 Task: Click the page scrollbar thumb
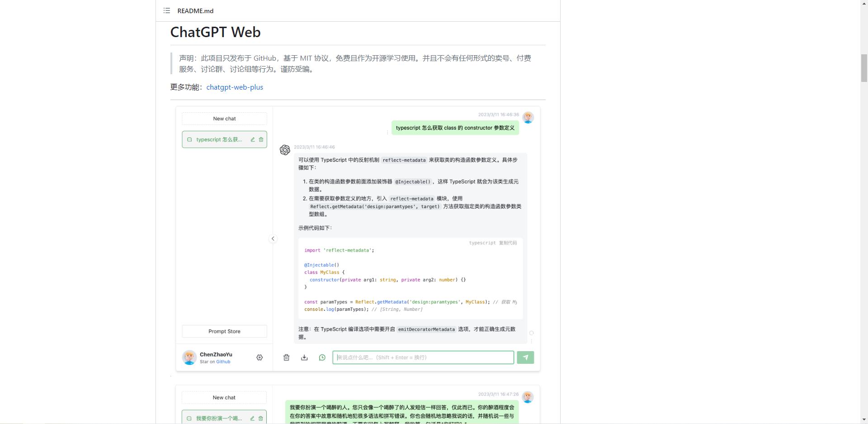coord(864,68)
